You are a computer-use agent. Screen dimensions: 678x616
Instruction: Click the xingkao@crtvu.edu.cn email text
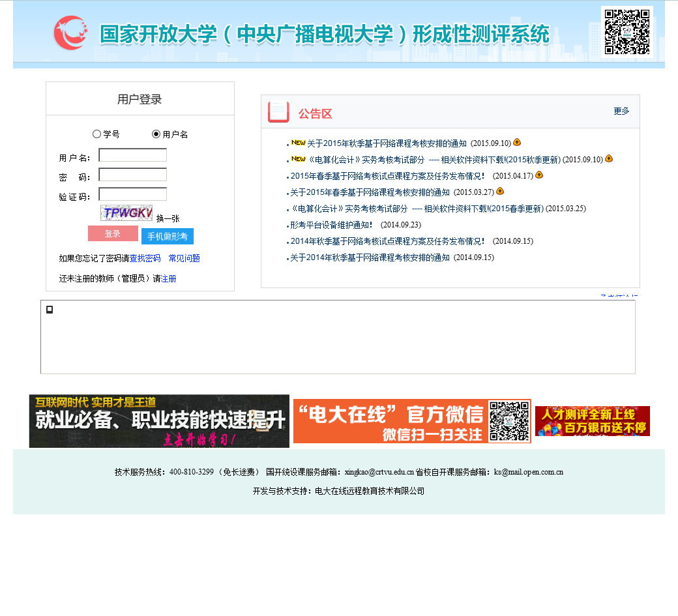pos(379,472)
